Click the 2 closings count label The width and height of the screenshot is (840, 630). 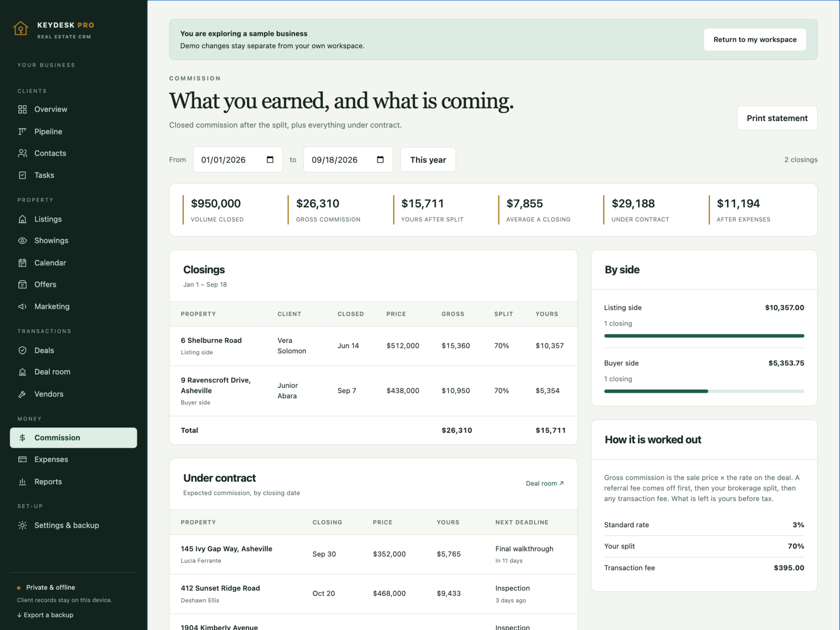801,160
